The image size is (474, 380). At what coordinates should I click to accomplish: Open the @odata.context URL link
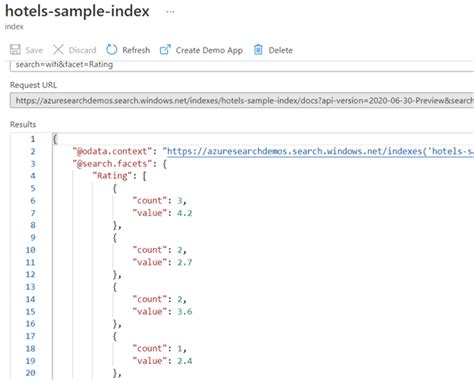coord(320,151)
